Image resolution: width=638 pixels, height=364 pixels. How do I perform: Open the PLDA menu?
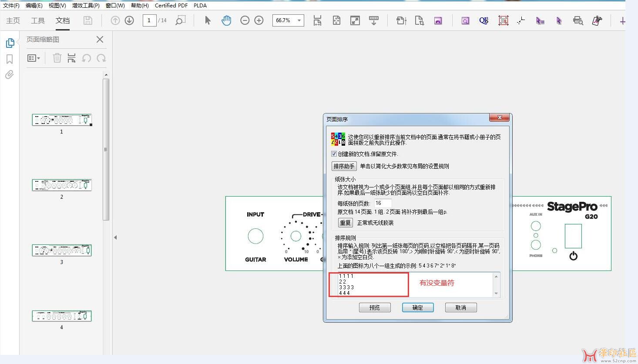(200, 6)
